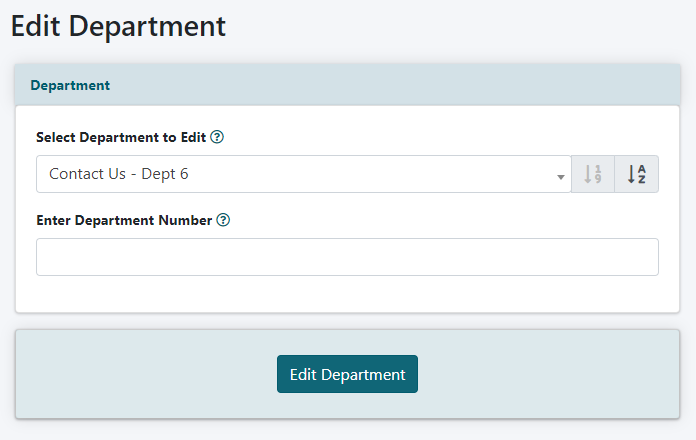Screen dimensions: 696x440
Task: Click inside the Enter Department Number field
Action: coord(347,257)
